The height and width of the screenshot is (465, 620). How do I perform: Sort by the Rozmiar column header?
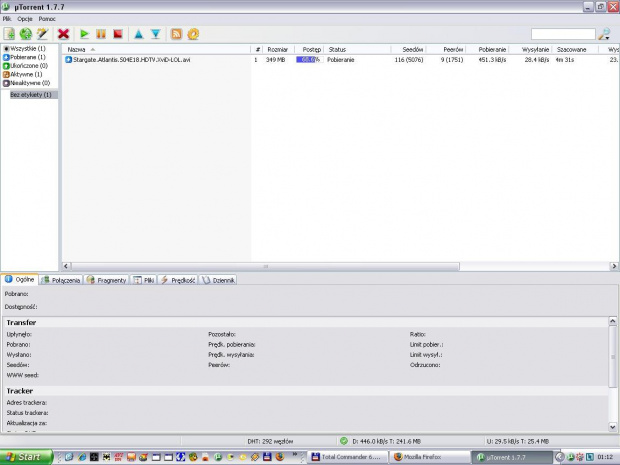point(278,49)
